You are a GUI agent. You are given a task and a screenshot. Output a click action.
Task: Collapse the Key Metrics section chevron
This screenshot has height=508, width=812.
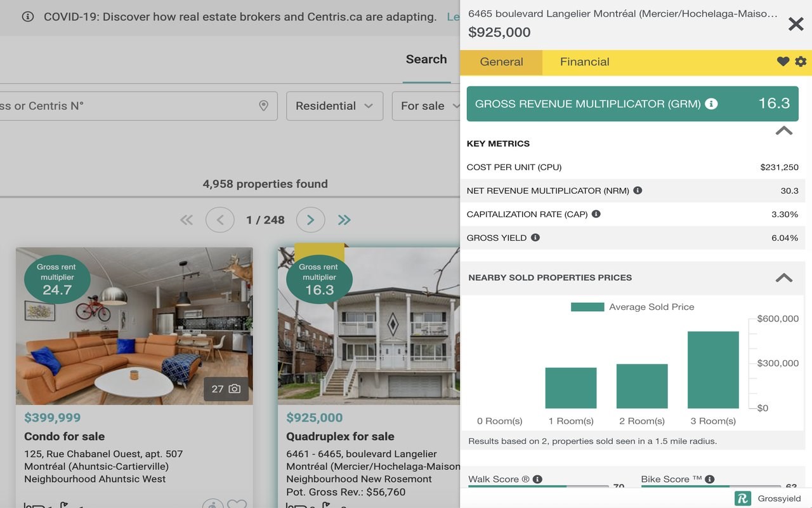point(784,130)
